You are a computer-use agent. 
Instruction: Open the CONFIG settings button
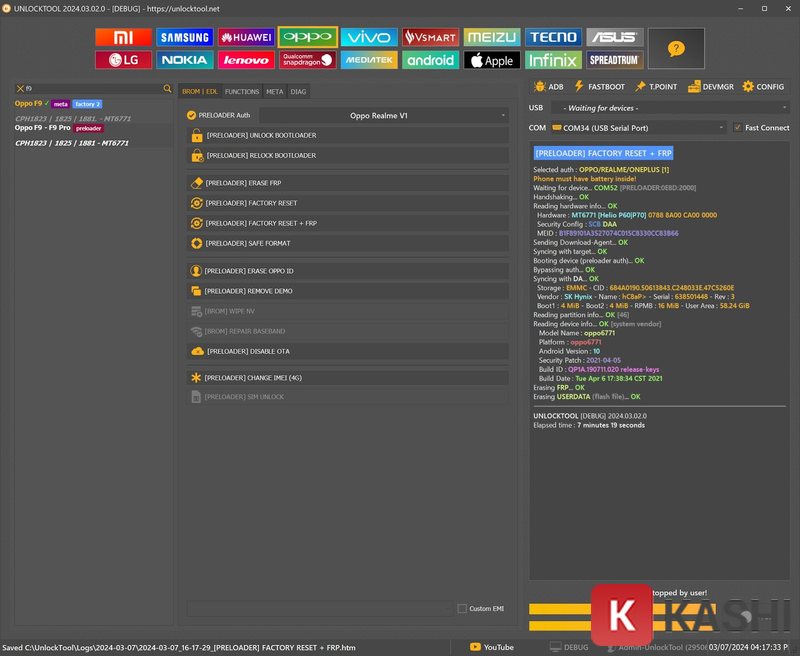[763, 87]
